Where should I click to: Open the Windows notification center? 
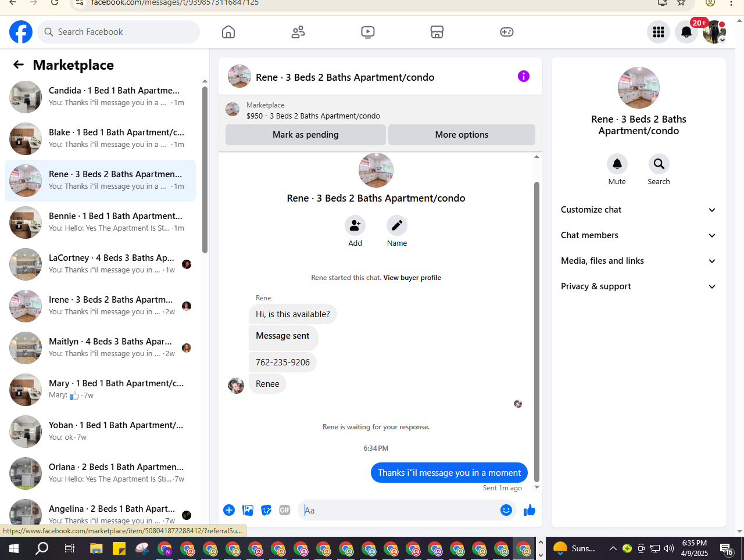coord(727,548)
